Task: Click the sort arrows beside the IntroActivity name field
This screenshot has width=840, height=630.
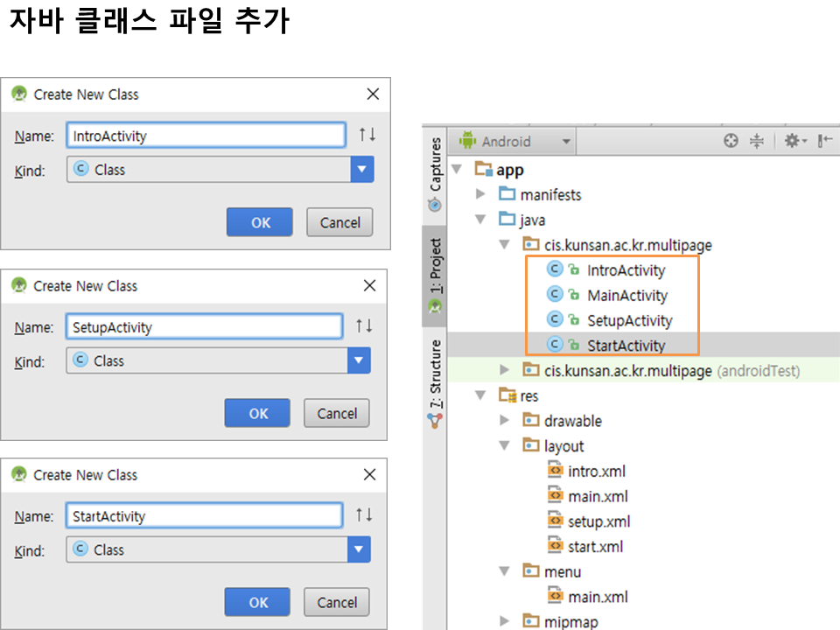Action: [x=367, y=135]
